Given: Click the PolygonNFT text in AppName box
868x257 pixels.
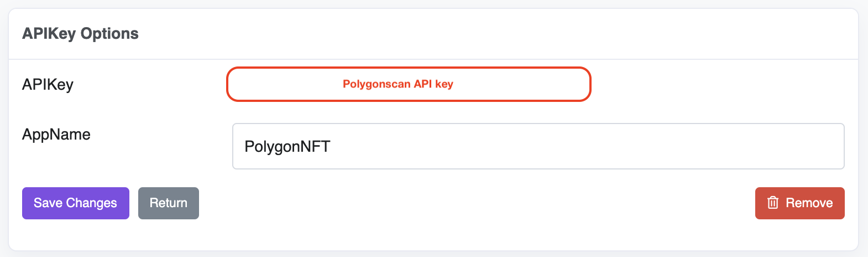Looking at the screenshot, I should point(287,147).
